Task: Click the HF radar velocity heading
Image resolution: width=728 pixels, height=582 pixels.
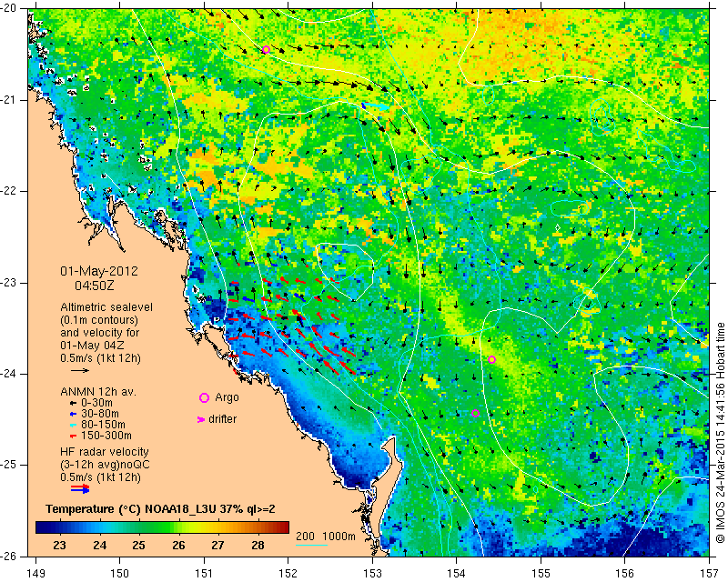Action: [105, 452]
